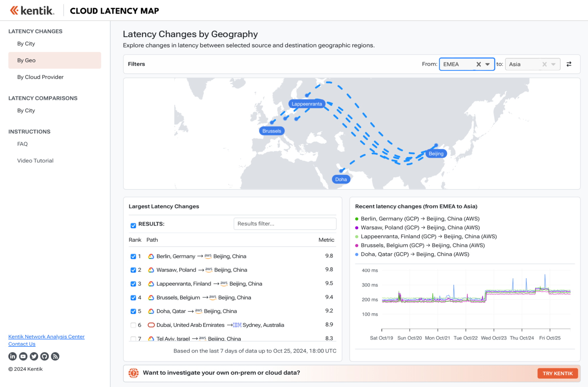Open Kentik Network Analysis Center link

(46, 336)
